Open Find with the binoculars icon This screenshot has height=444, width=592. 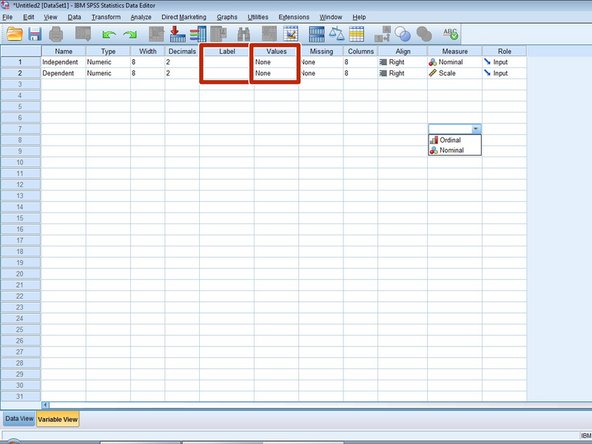(x=244, y=34)
